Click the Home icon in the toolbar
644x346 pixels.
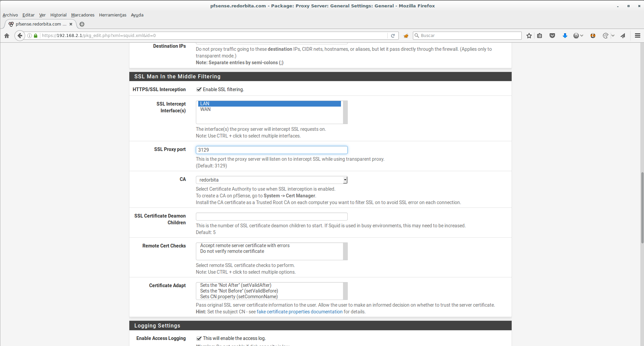[x=7, y=36]
